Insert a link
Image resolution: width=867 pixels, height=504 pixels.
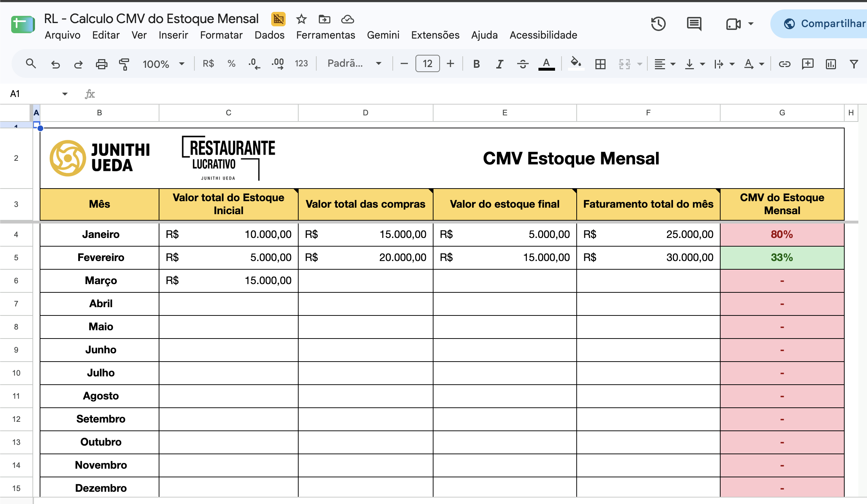pos(784,64)
